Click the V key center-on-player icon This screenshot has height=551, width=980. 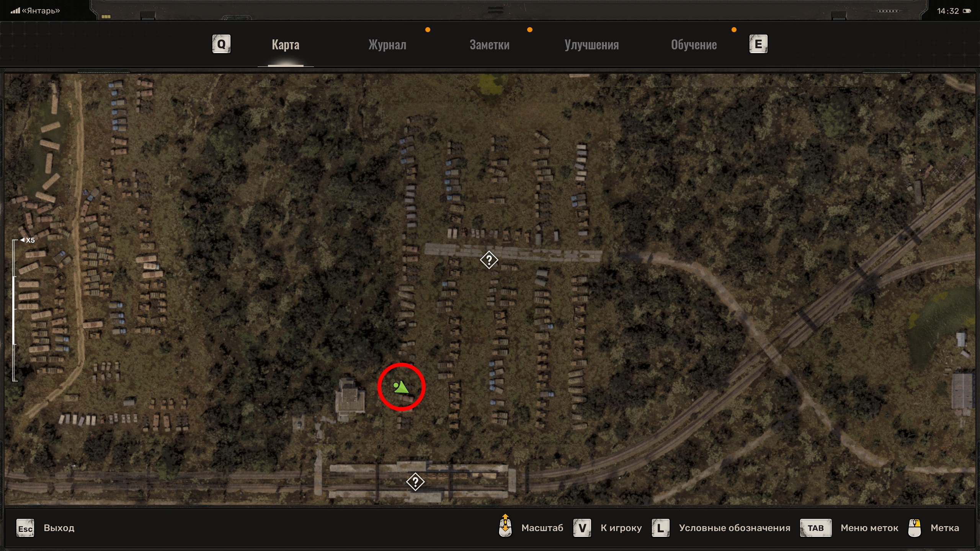pos(582,528)
